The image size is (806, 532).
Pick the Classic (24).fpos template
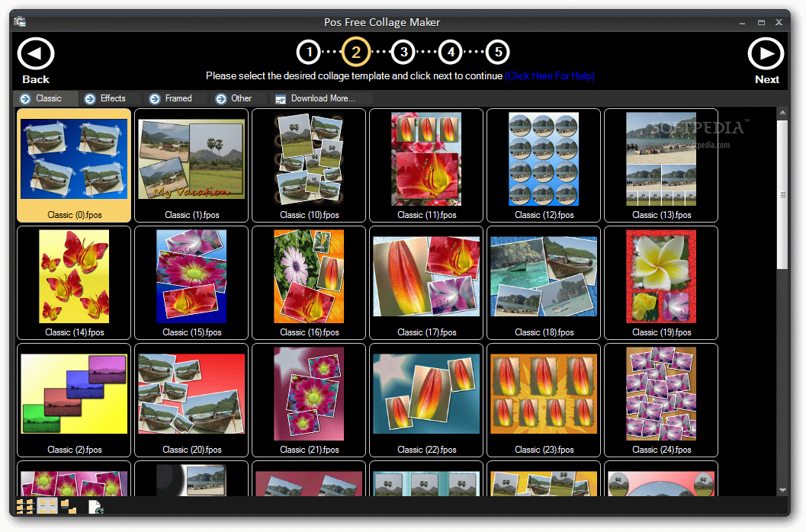tap(661, 400)
